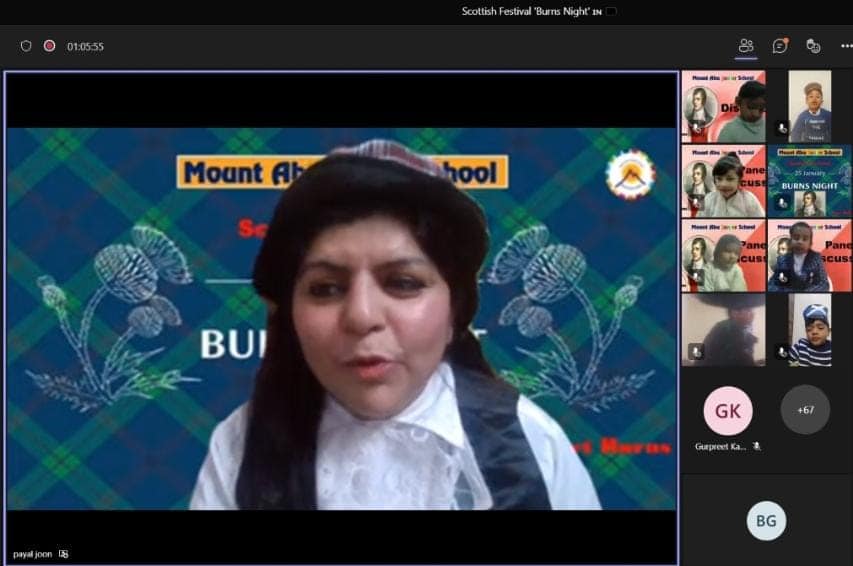
Task: Click the payal joon name label
Action: point(33,554)
